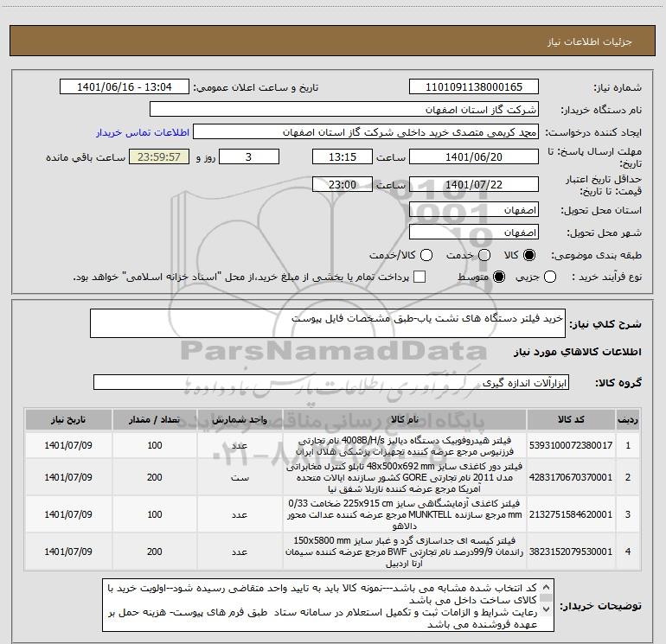
Task: Click the goods group field ابزارآلات اندازه گیری
Action: (x=331, y=382)
